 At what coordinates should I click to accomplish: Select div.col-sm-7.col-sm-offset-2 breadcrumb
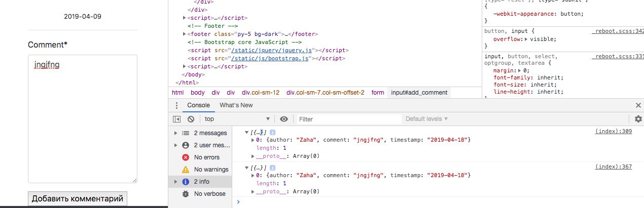tap(325, 93)
